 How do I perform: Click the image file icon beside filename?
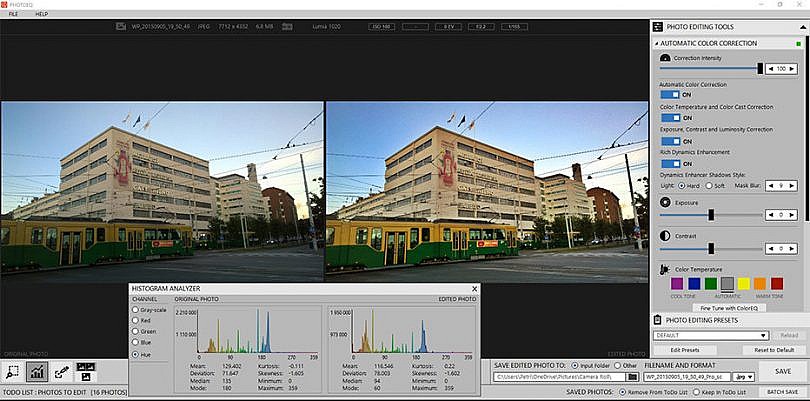[121, 26]
